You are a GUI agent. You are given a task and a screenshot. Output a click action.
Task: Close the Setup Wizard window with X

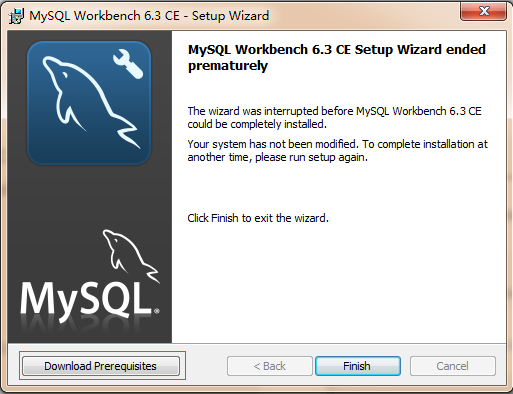coord(484,11)
